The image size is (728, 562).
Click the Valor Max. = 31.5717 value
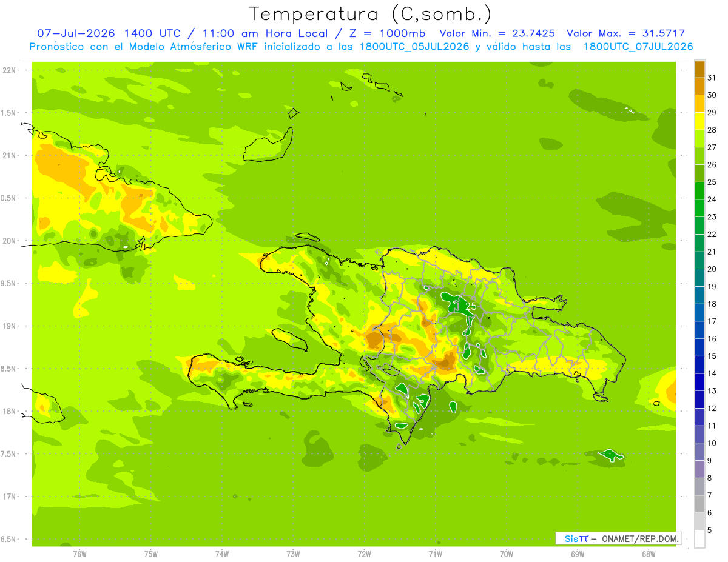pyautogui.click(x=626, y=33)
